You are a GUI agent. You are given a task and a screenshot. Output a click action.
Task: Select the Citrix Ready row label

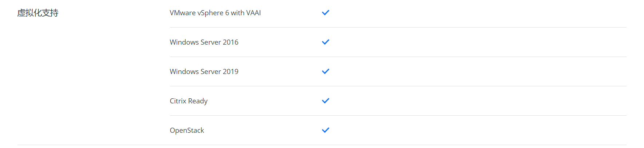(188, 101)
